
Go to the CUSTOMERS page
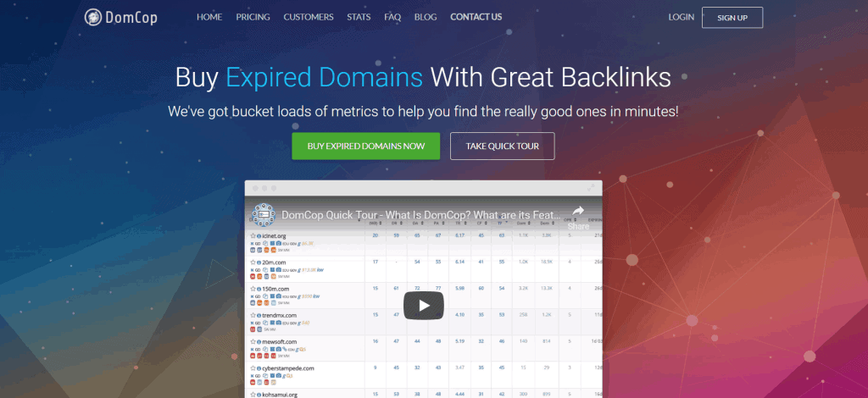[309, 17]
